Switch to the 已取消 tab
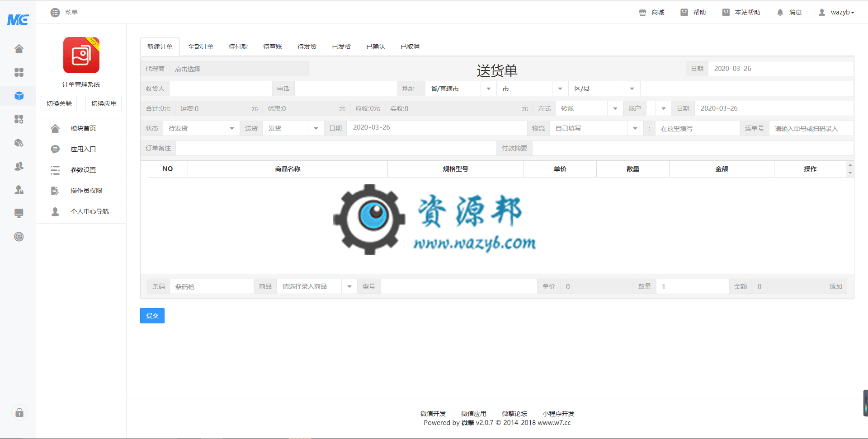The height and width of the screenshot is (439, 868). point(410,47)
